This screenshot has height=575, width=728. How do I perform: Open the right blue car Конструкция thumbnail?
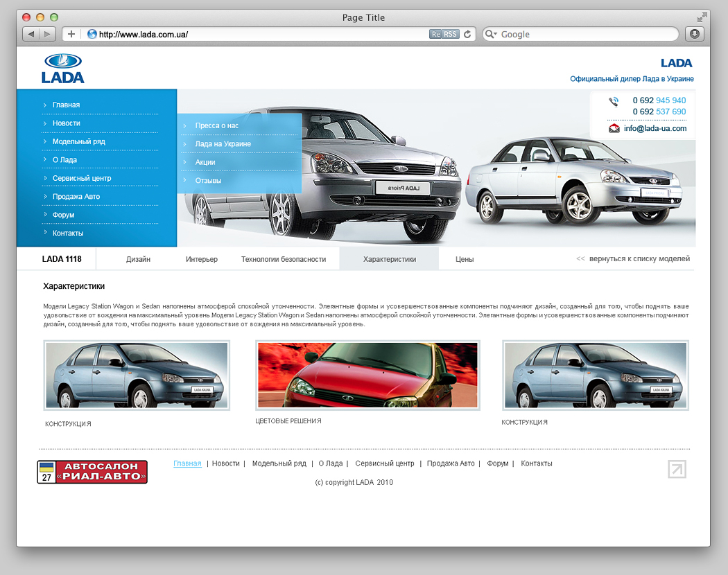click(596, 375)
